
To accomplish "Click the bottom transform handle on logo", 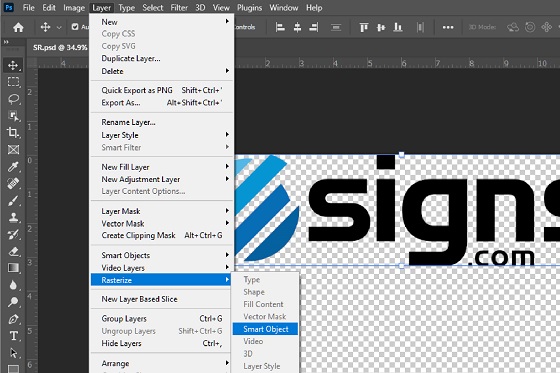I will [x=401, y=265].
